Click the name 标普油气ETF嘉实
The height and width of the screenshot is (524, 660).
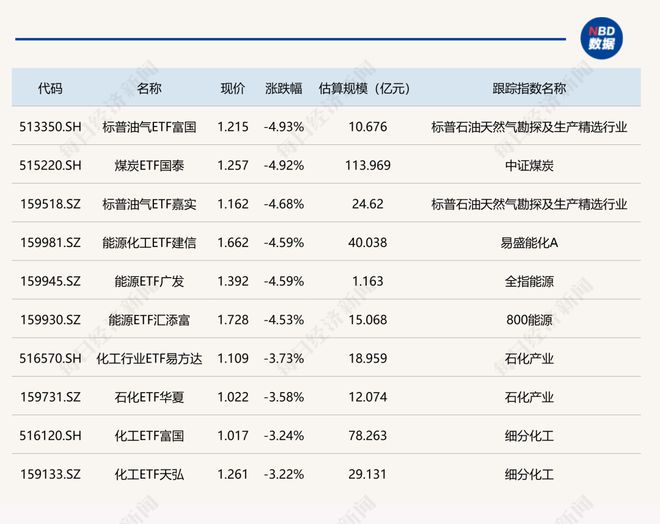pyautogui.click(x=149, y=204)
